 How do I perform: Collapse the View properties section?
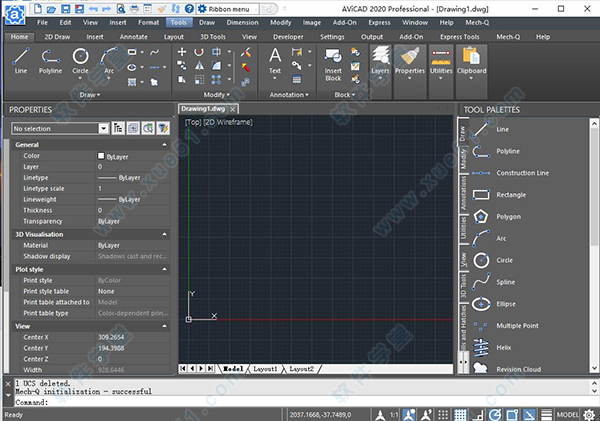pos(165,326)
